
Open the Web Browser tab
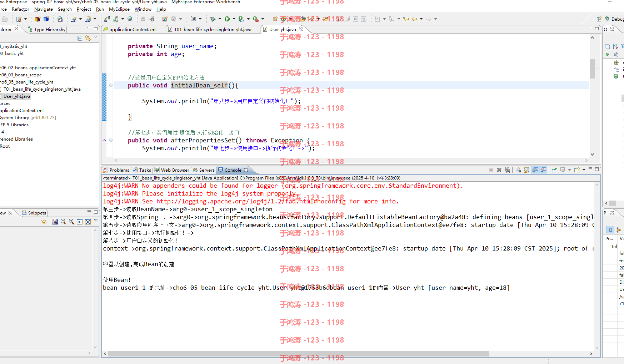click(172, 170)
